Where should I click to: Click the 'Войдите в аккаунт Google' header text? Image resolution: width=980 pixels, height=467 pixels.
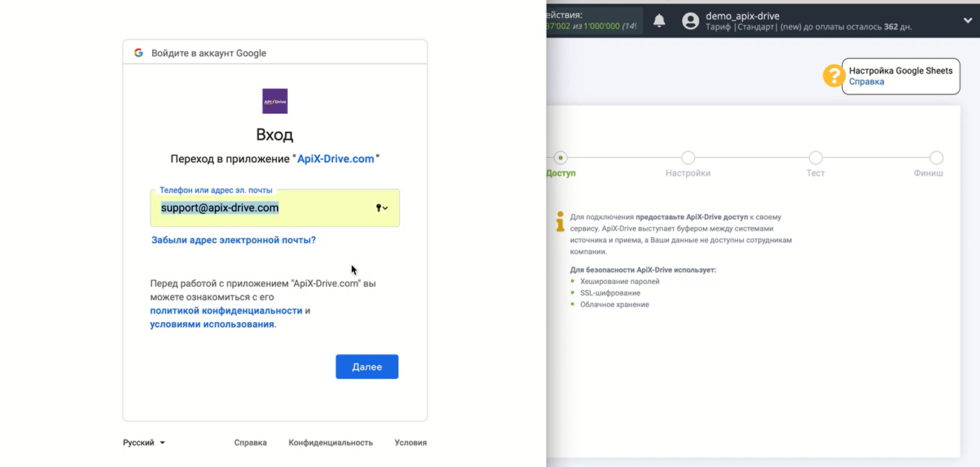(x=208, y=53)
